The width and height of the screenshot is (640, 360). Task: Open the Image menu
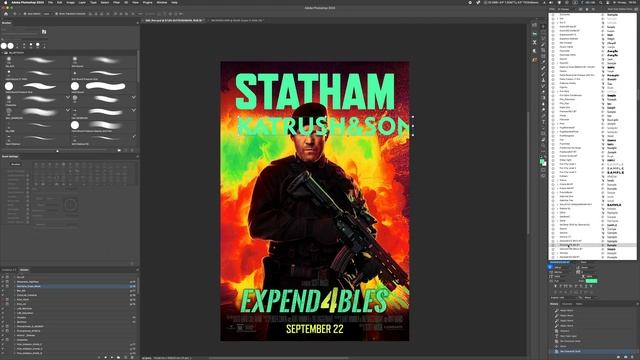click(x=70, y=2)
